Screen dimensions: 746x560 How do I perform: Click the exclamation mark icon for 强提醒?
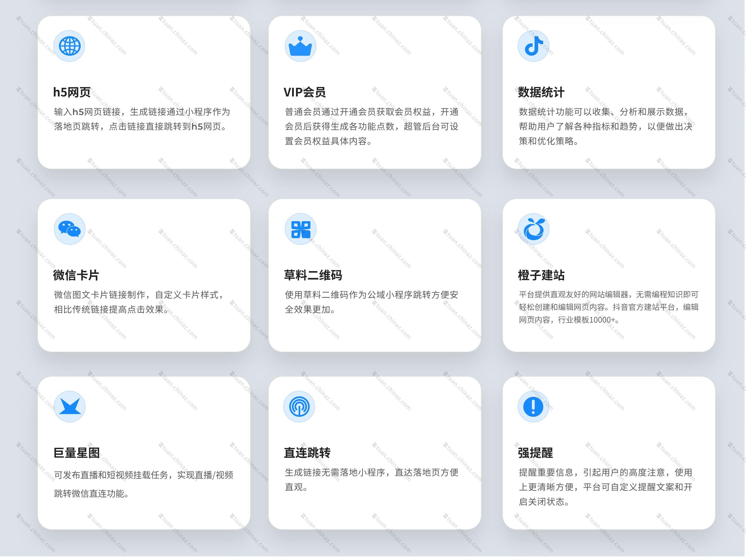533,407
